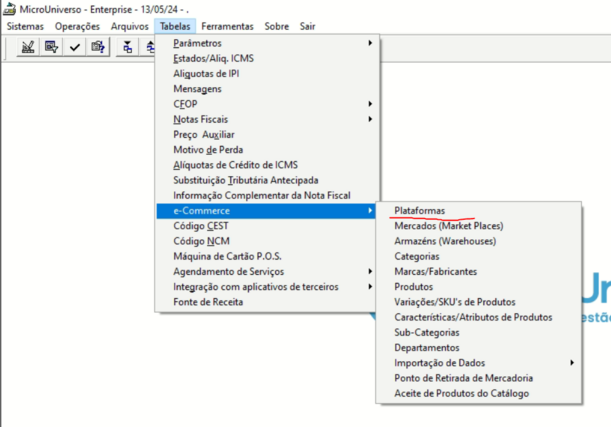Open Informação Complementar da Nota Fiscal
Screen dimensions: 611x427
267,195
